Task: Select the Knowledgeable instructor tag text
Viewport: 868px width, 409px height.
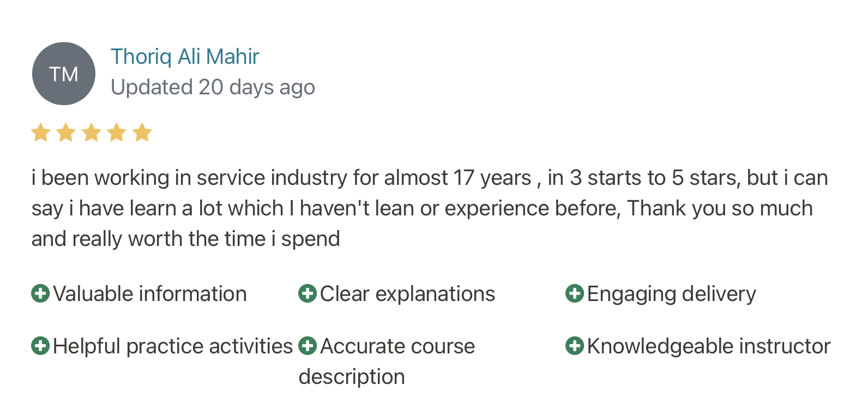Action: pos(709,347)
